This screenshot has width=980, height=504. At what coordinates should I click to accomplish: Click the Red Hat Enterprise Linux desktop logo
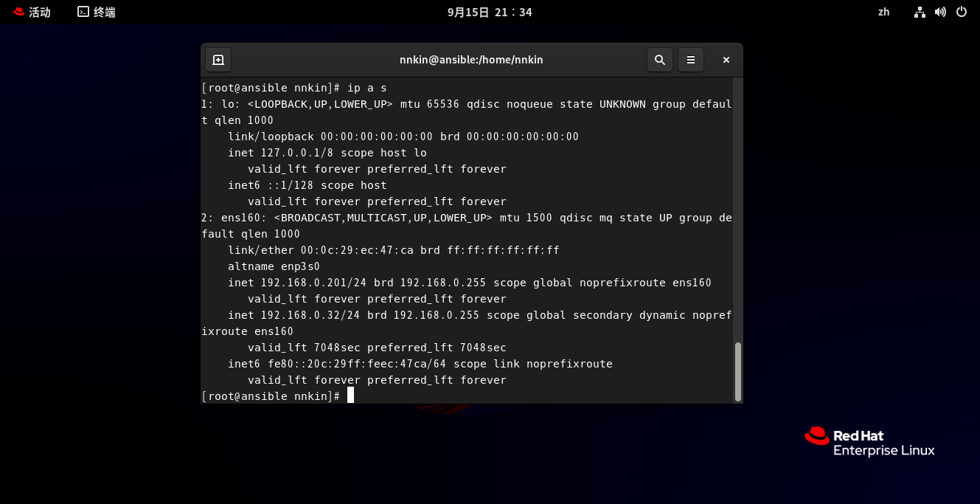point(869,442)
